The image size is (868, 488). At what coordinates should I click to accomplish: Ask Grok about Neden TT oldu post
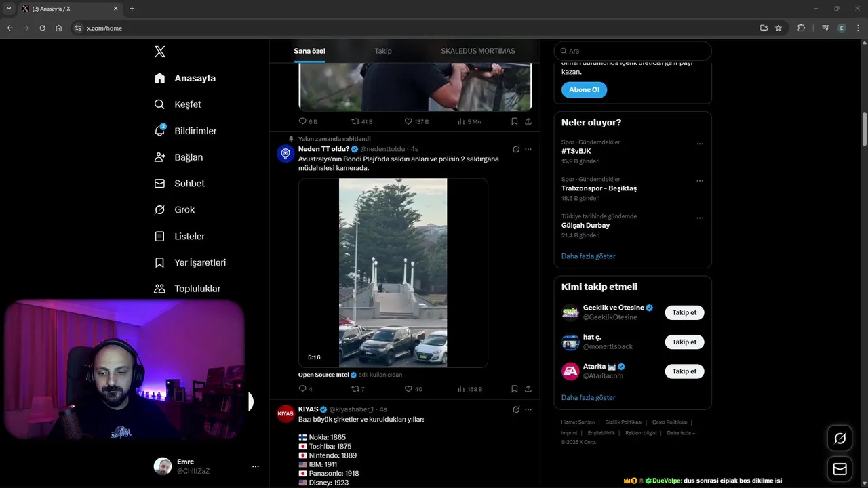(516, 149)
